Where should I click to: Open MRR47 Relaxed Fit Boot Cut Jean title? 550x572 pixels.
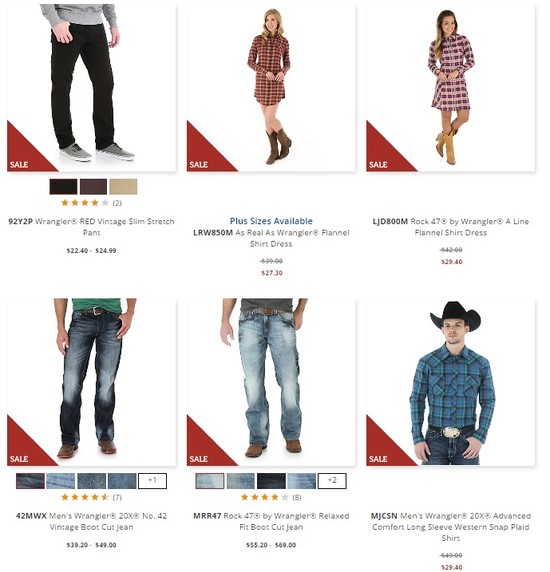tap(271, 521)
